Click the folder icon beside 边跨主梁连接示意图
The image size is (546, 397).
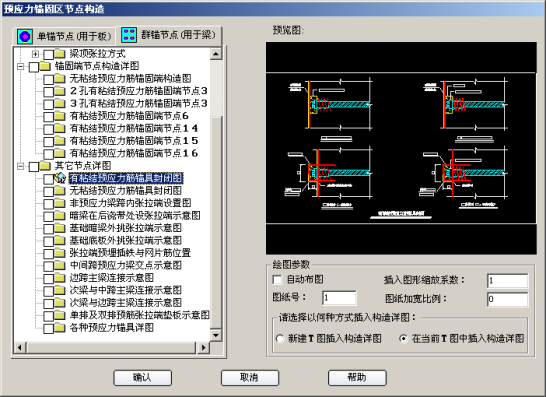pos(60,278)
